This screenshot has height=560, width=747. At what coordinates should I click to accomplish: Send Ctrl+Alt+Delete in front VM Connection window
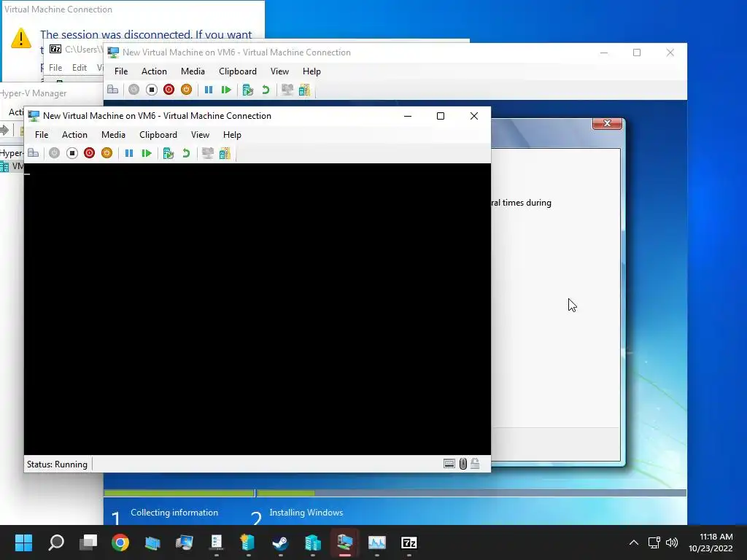pyautogui.click(x=33, y=153)
